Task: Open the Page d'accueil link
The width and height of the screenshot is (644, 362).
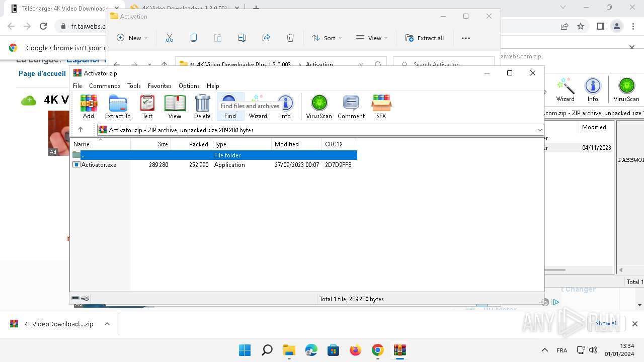Action: 42,73
